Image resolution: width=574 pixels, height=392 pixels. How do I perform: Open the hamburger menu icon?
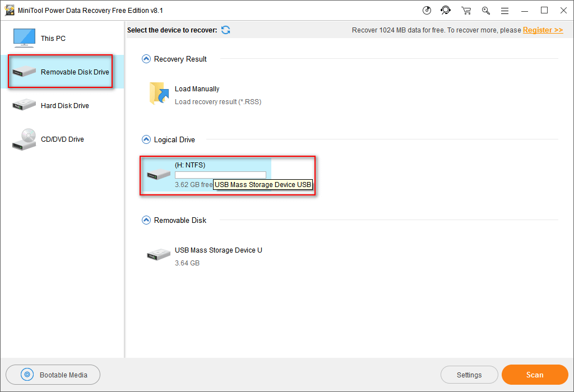(x=505, y=11)
